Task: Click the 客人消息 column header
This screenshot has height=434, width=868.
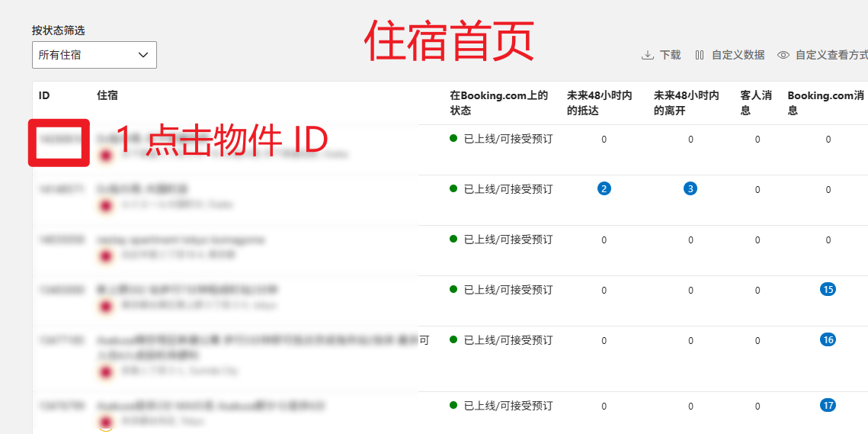Action: pyautogui.click(x=756, y=103)
